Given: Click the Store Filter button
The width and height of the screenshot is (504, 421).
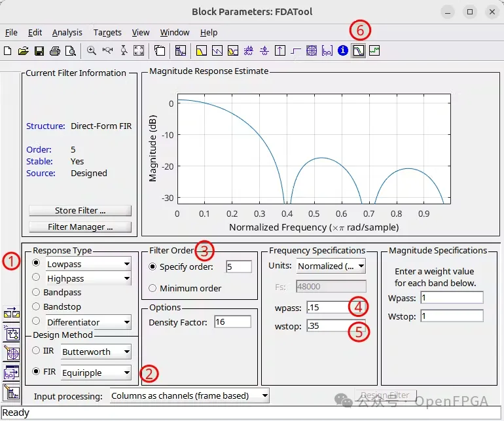Looking at the screenshot, I should (80, 210).
